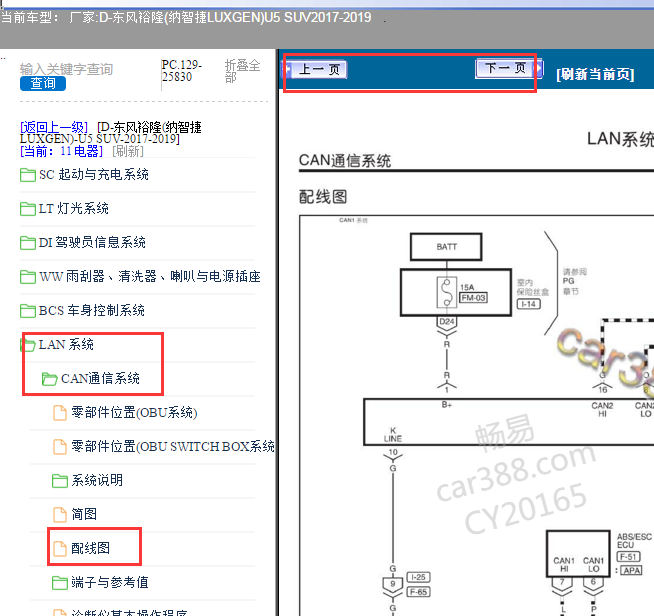Collapse the CAN通信系统 open folder icon
Screen dimensions: 654x616
point(49,379)
